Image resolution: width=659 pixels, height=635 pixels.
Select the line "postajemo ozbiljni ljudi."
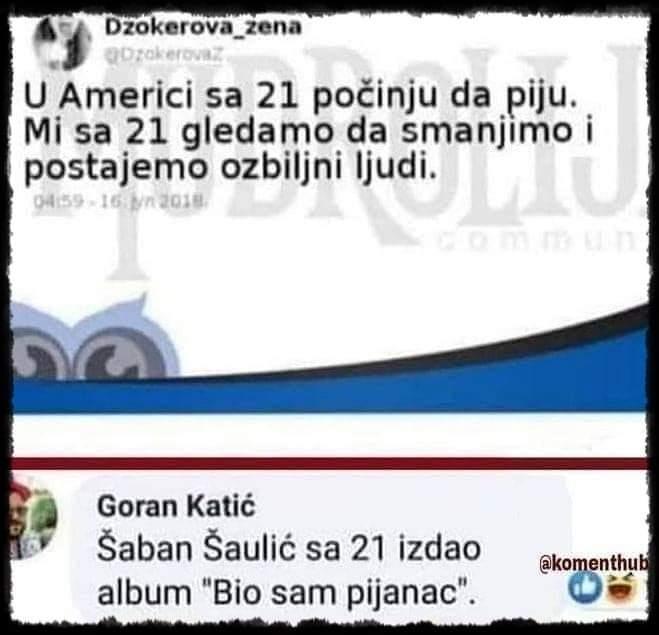[229, 168]
